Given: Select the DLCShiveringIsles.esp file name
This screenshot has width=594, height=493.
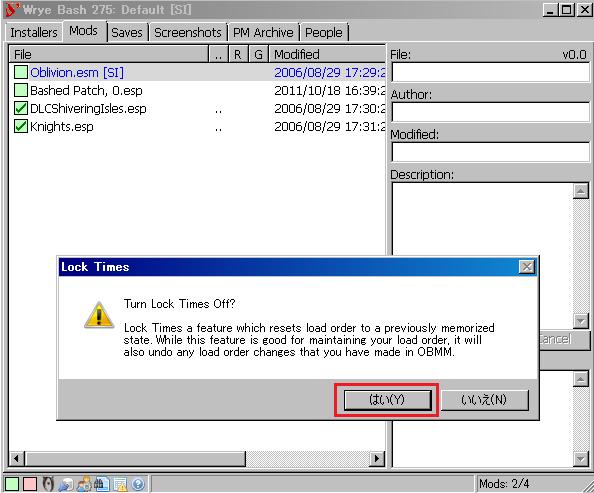Looking at the screenshot, I should coord(88,108).
